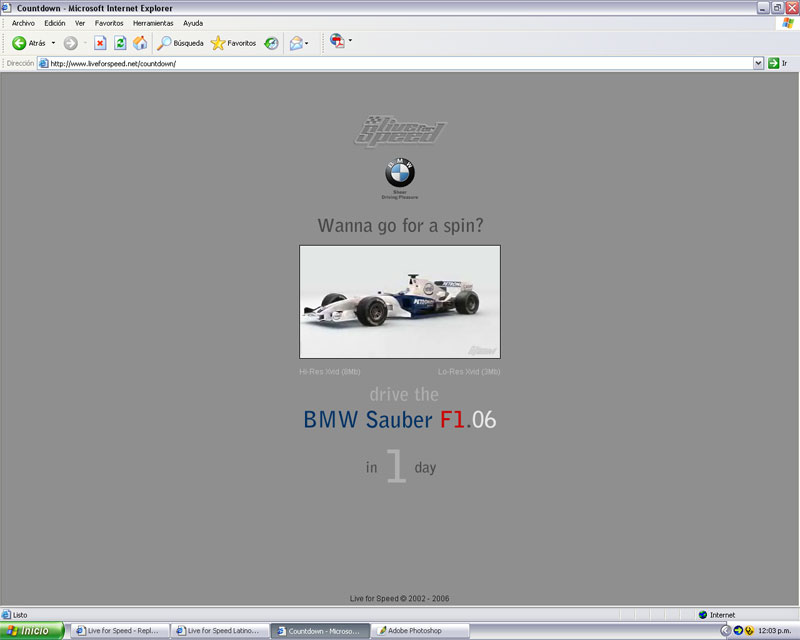
Task: Click the grey Forward arrow button
Action: (x=70, y=43)
